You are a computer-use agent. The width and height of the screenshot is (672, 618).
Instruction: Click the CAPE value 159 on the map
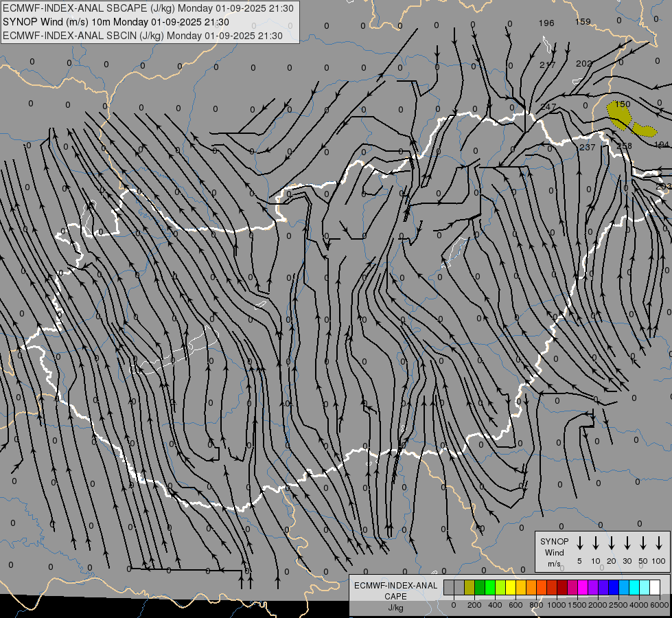pyautogui.click(x=583, y=21)
